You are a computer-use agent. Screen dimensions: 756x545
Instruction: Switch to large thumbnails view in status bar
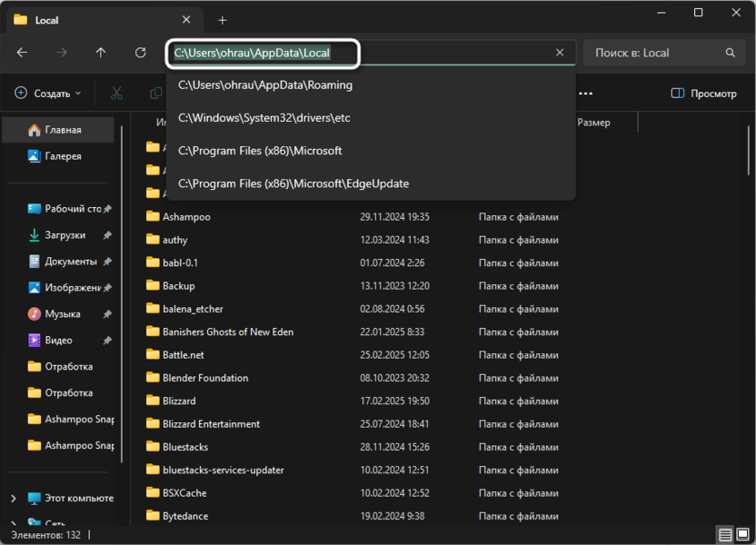742,534
